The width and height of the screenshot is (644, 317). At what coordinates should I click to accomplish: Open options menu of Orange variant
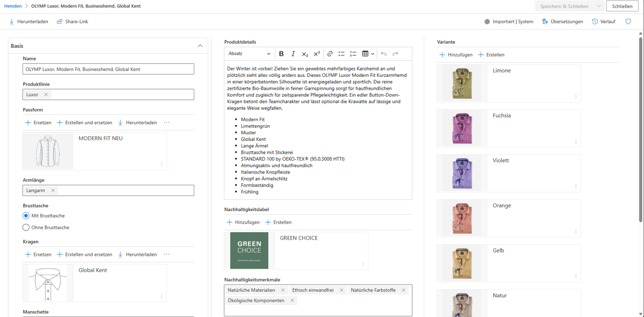coord(576,232)
